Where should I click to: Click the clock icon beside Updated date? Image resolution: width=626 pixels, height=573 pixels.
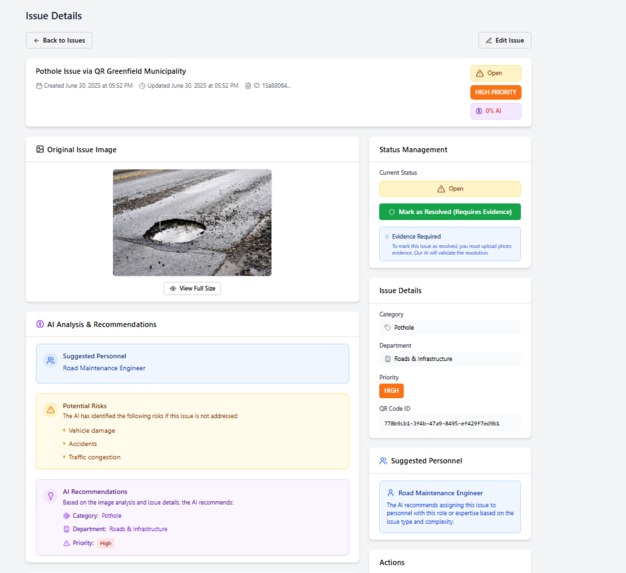[142, 85]
